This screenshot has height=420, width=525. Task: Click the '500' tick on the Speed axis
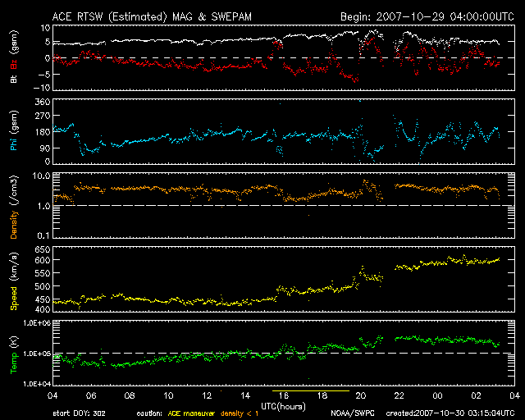click(x=43, y=286)
